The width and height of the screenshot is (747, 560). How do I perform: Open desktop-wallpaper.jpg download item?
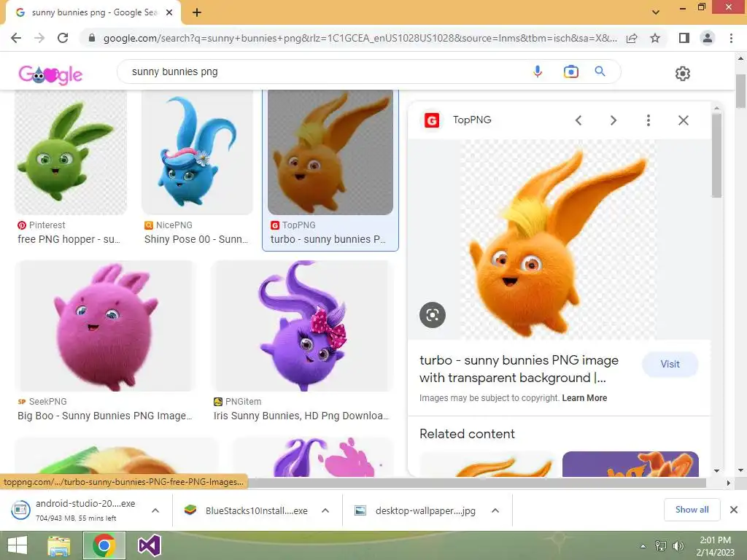[416, 510]
